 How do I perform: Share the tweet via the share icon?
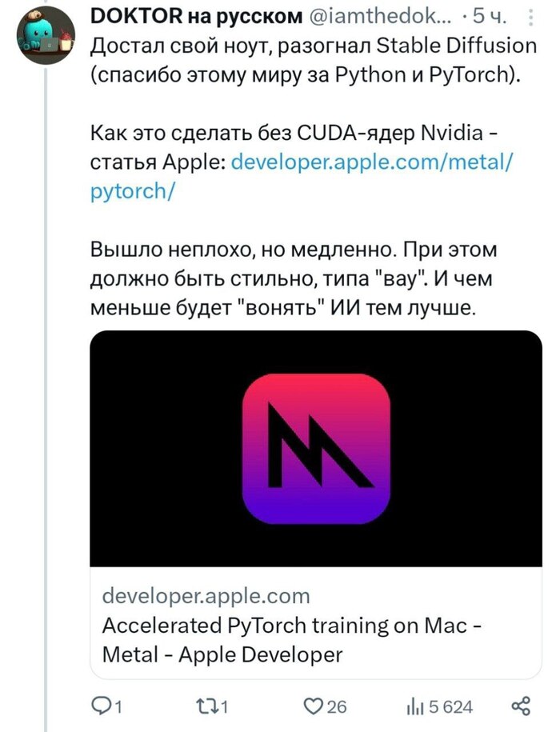[520, 706]
